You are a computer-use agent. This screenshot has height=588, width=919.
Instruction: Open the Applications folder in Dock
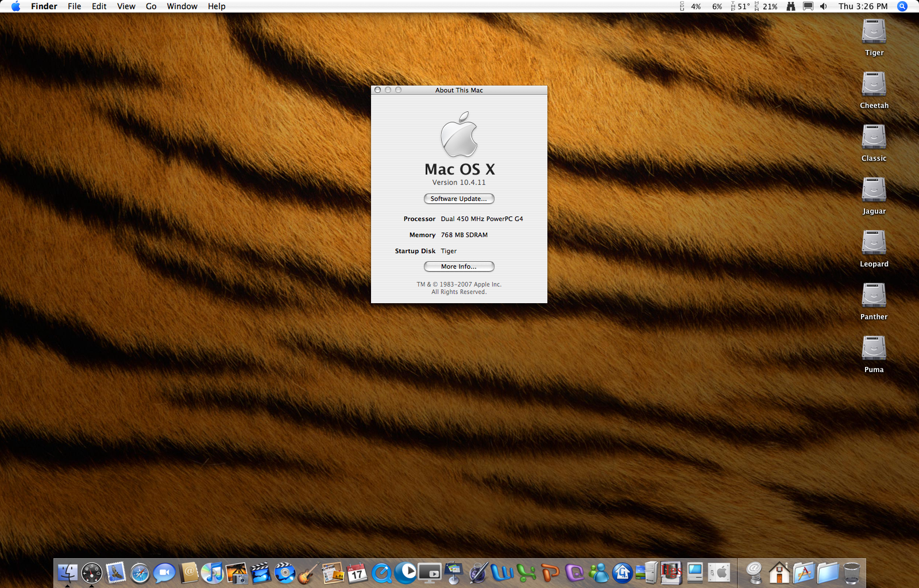(x=804, y=572)
